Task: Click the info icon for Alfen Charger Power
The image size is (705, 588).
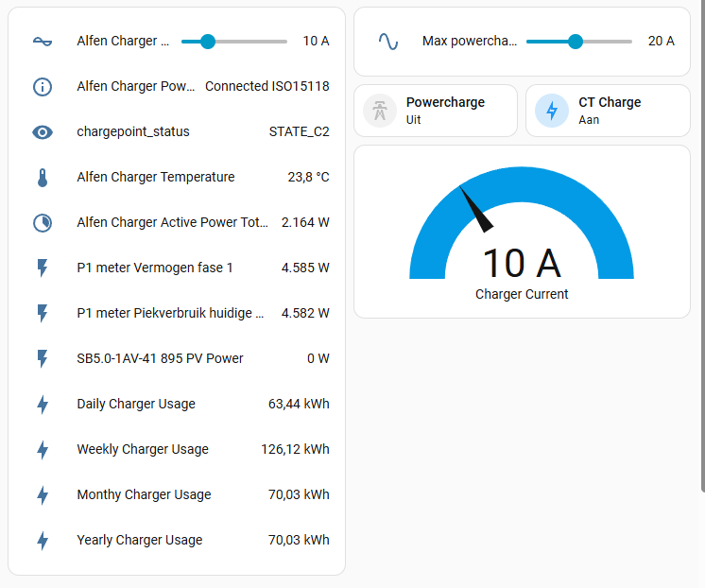Action: click(x=43, y=86)
